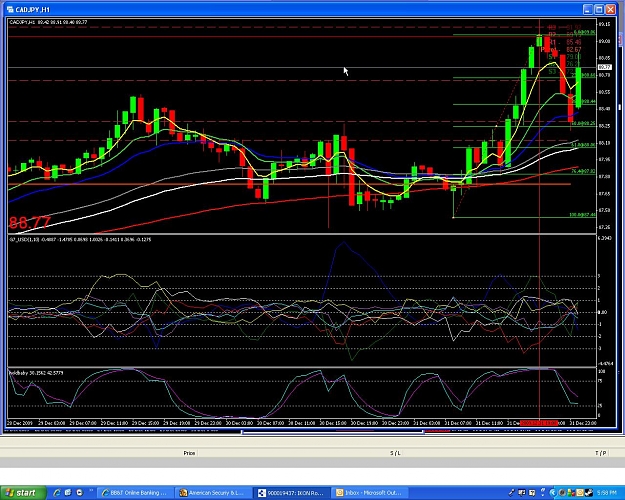Open the Windows Start menu
Image resolution: width=625 pixels, height=500 pixels.
click(x=21, y=493)
